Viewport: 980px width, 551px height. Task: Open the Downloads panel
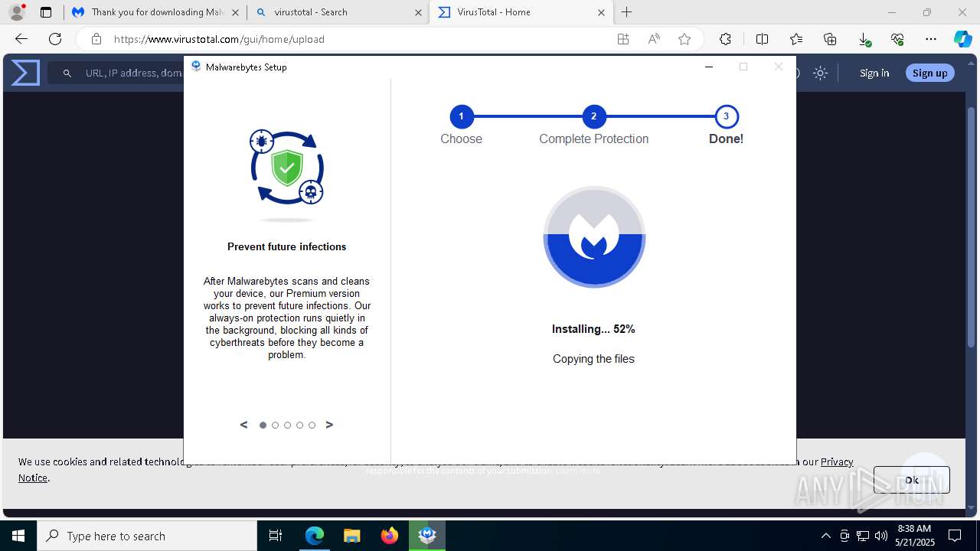(864, 39)
